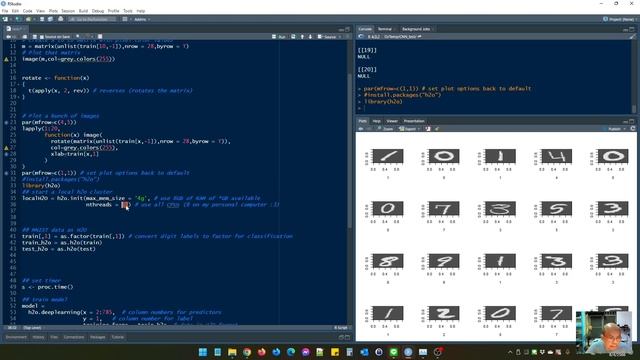Click the Print icon in main toolbar

[61, 19]
